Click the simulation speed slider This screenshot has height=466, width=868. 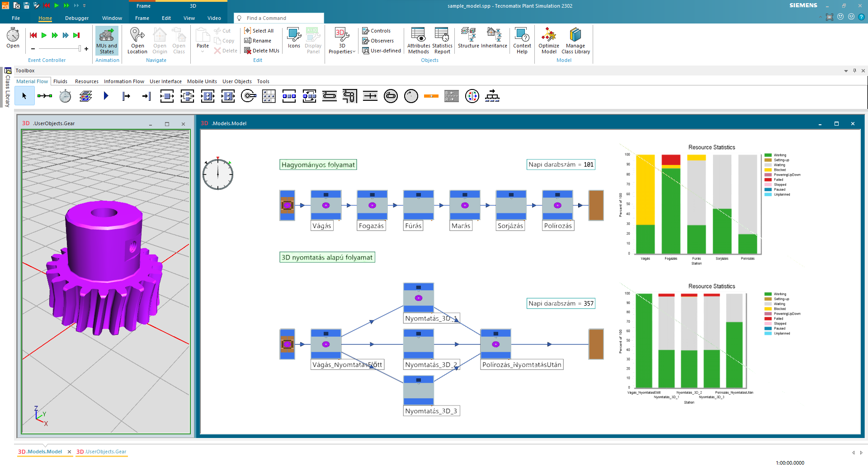point(59,48)
